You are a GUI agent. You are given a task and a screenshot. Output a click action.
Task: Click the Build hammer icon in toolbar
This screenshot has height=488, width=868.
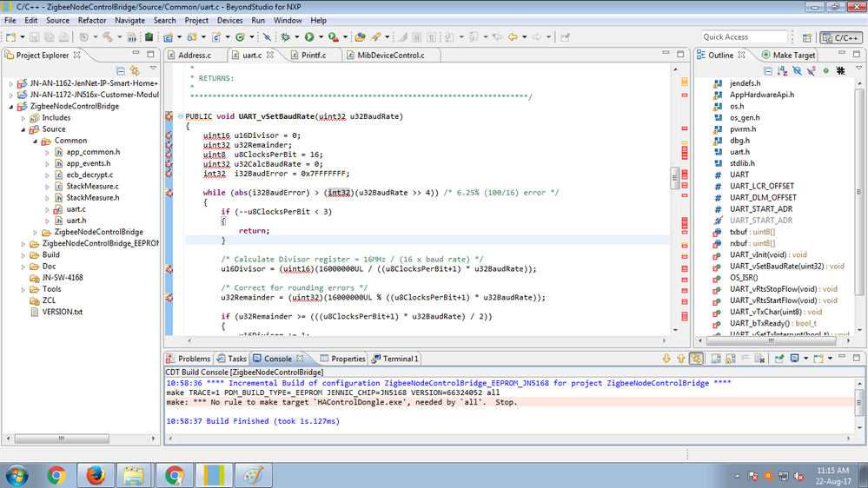coord(108,37)
